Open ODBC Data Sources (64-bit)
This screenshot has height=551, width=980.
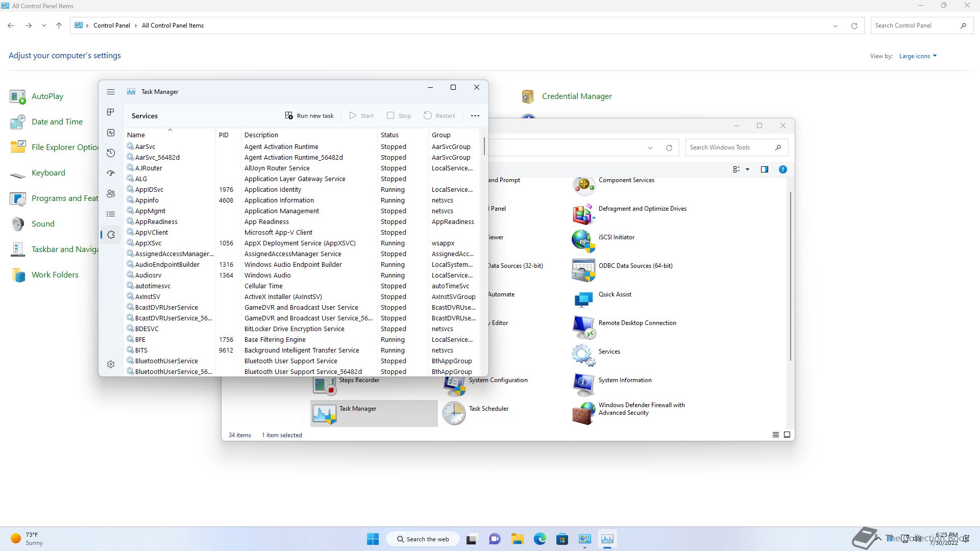pos(623,271)
